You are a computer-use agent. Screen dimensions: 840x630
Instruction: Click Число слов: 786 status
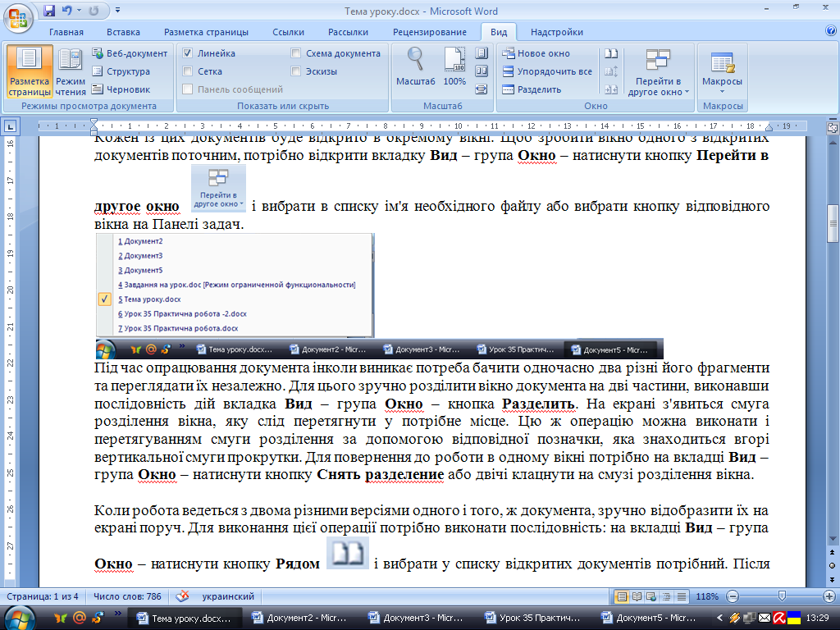coord(127,596)
